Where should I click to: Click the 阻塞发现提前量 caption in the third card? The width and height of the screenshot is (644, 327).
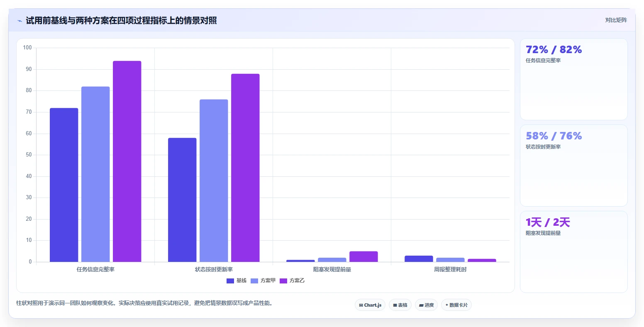pyautogui.click(x=543, y=233)
